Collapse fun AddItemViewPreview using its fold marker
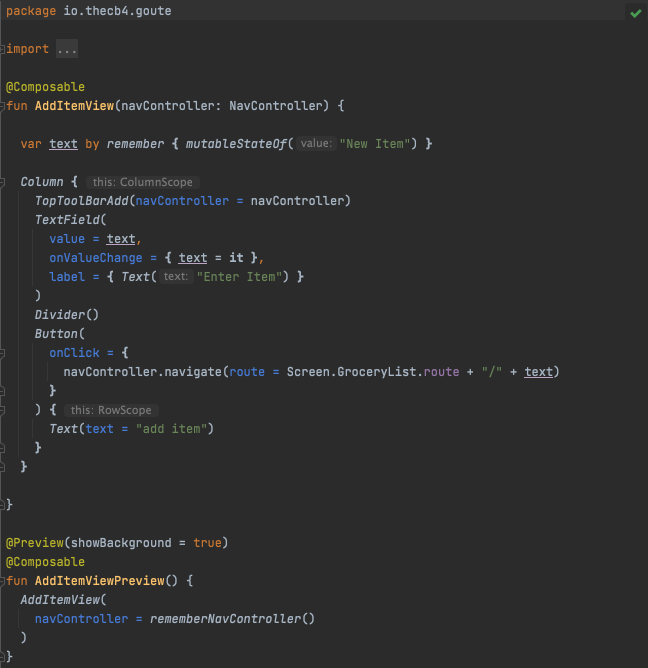The height and width of the screenshot is (668, 648). [2, 581]
